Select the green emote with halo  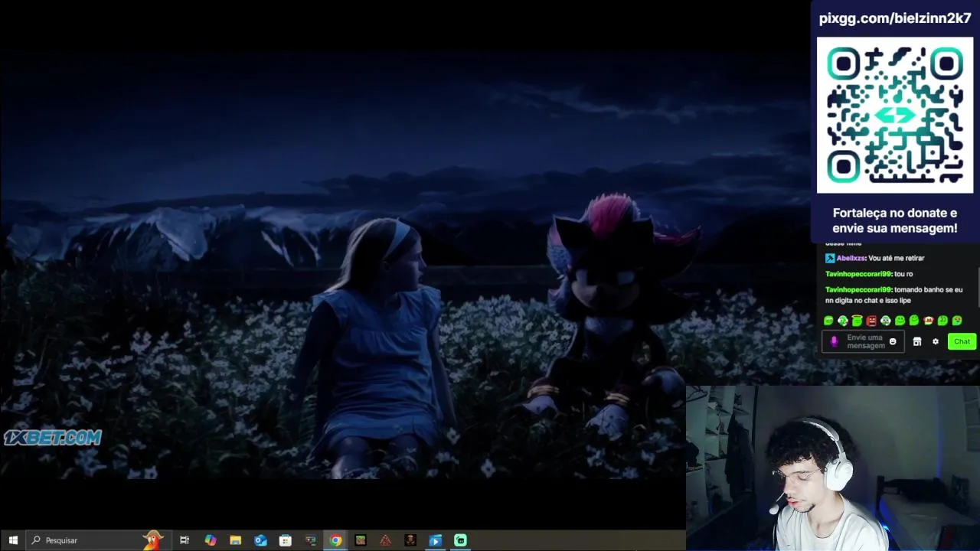(857, 321)
